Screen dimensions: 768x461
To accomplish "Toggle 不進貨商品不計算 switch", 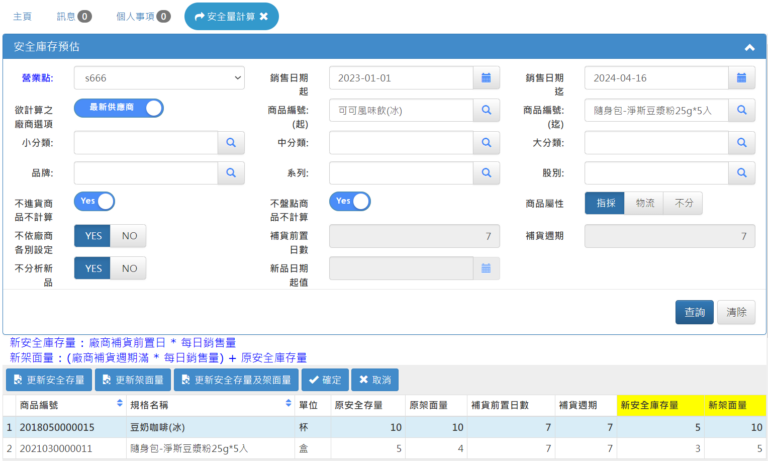I will coord(95,201).
